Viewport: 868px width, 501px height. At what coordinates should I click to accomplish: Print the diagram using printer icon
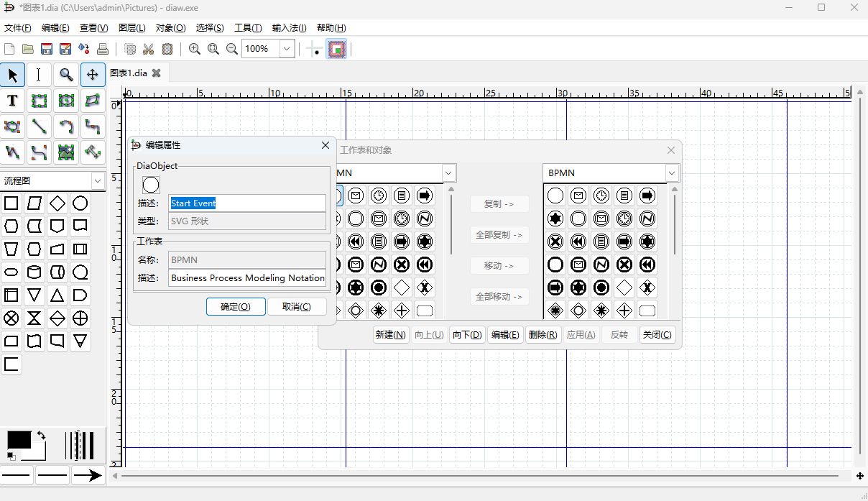(x=103, y=49)
